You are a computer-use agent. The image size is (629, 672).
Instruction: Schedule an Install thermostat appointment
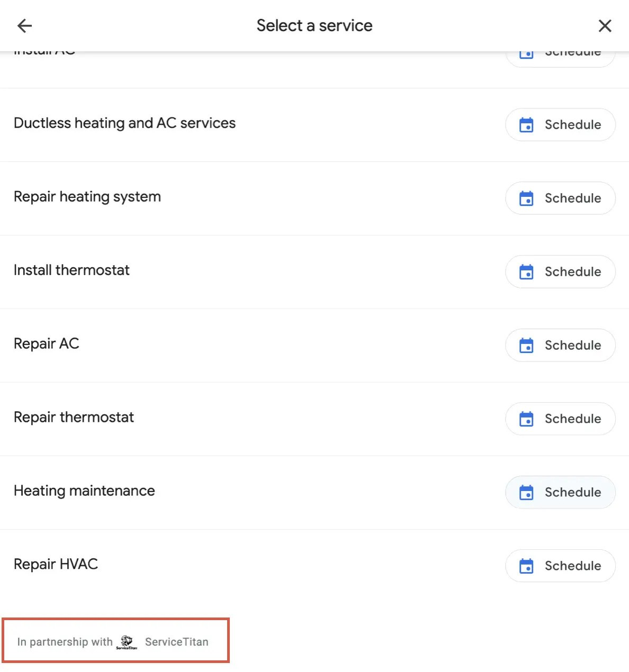coord(560,271)
